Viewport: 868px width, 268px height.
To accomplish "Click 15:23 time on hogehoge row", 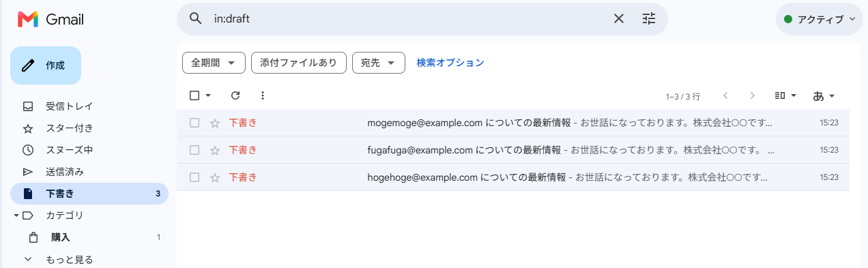I will (x=829, y=177).
